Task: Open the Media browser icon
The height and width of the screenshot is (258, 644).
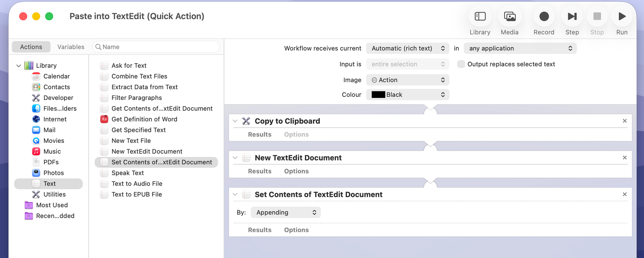Action: [x=510, y=16]
